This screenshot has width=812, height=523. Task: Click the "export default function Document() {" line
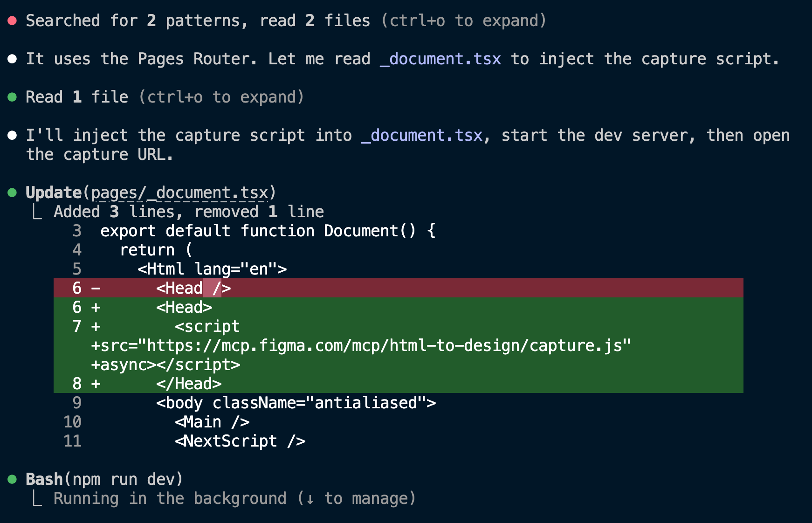268,231
